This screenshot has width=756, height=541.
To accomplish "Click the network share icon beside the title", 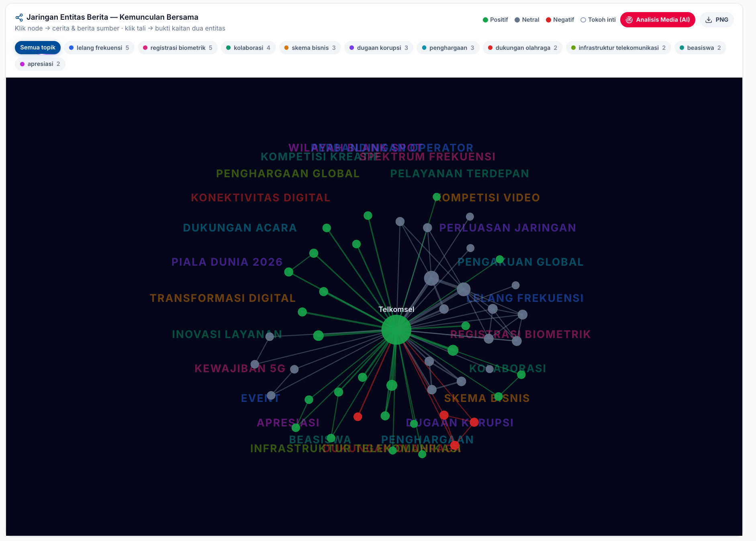I will (19, 17).
